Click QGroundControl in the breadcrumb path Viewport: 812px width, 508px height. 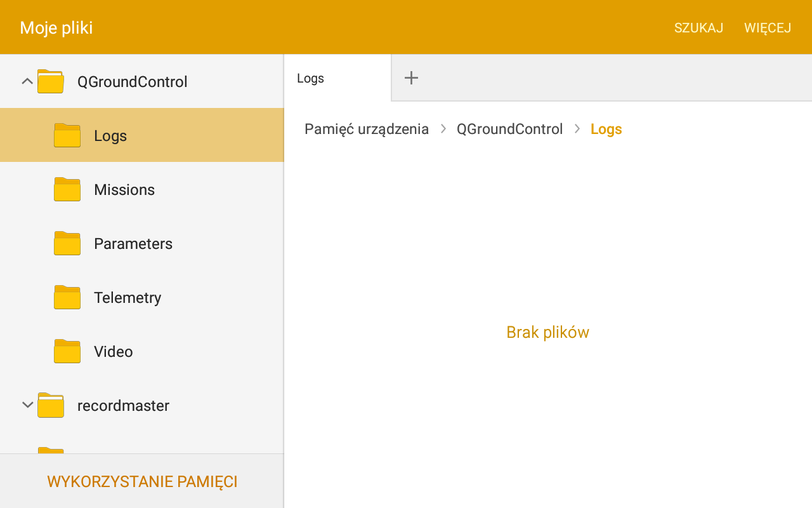click(509, 128)
